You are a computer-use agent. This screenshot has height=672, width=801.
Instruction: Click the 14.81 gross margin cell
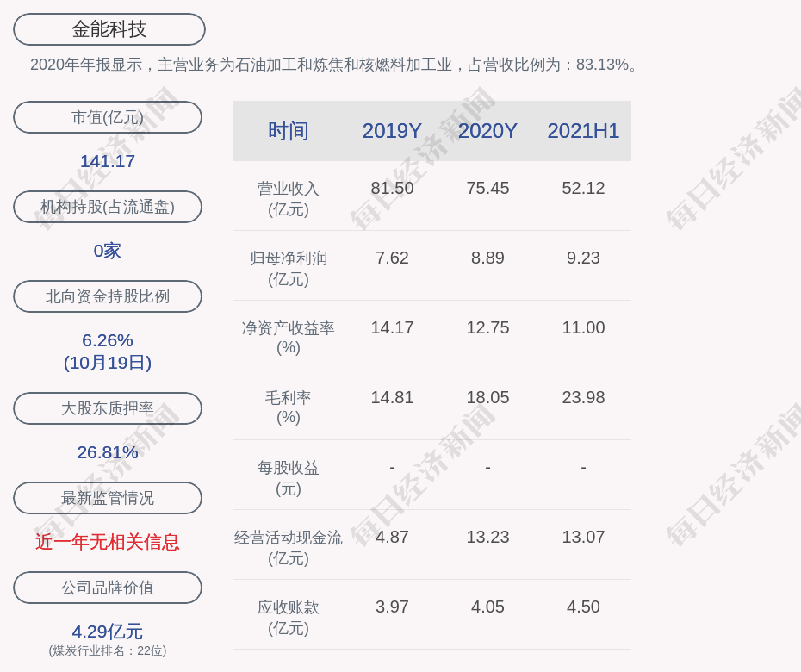[393, 397]
